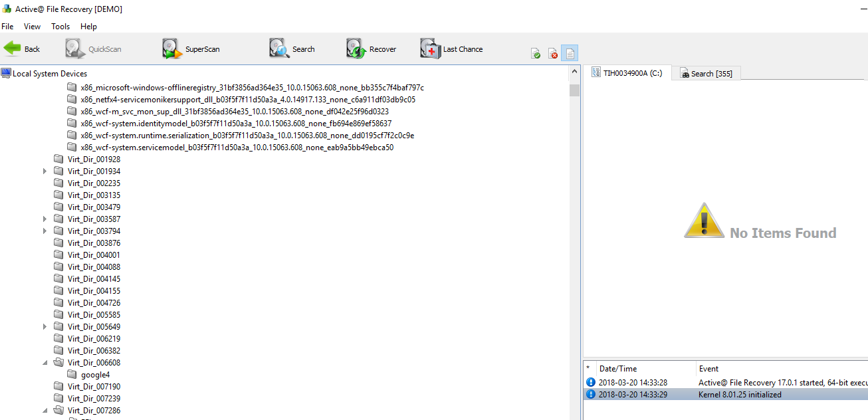Click the folder icon of Virt_Dir_004726
Viewport: 868px width, 420px height.
click(x=58, y=303)
